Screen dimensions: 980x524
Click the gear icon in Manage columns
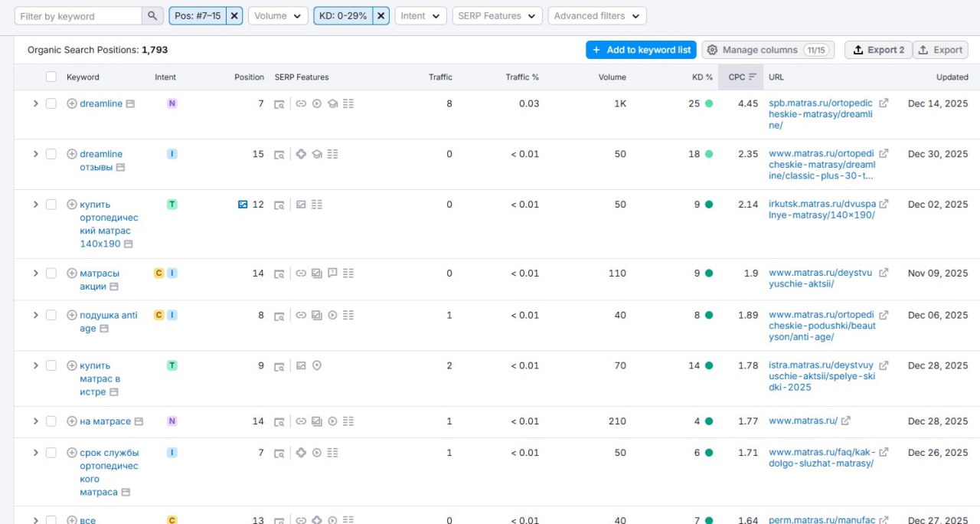[x=712, y=50]
